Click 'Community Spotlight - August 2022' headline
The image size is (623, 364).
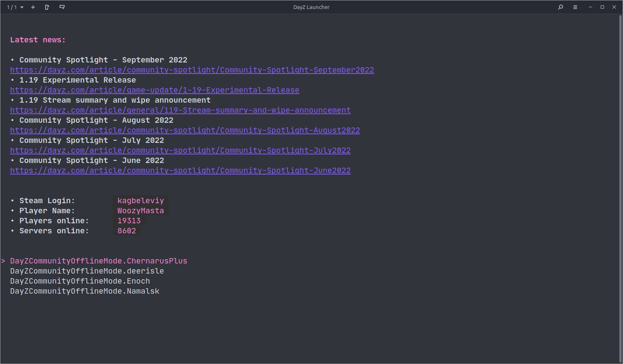pyautogui.click(x=96, y=120)
